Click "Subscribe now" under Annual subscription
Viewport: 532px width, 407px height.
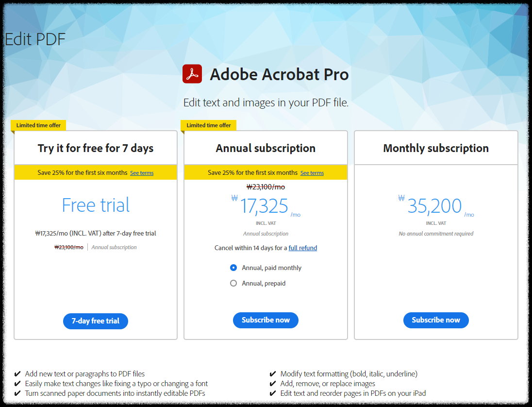(266, 320)
